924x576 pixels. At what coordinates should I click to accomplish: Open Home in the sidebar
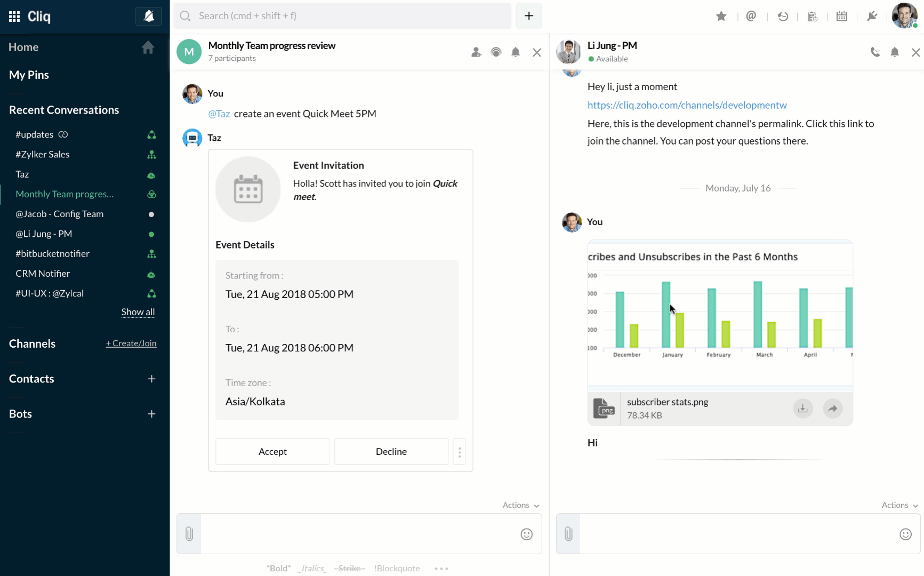(23, 47)
